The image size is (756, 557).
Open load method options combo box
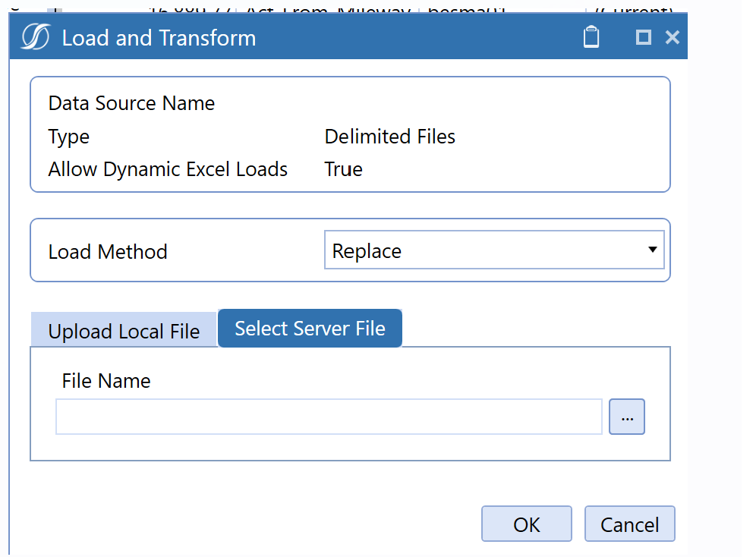(x=493, y=250)
